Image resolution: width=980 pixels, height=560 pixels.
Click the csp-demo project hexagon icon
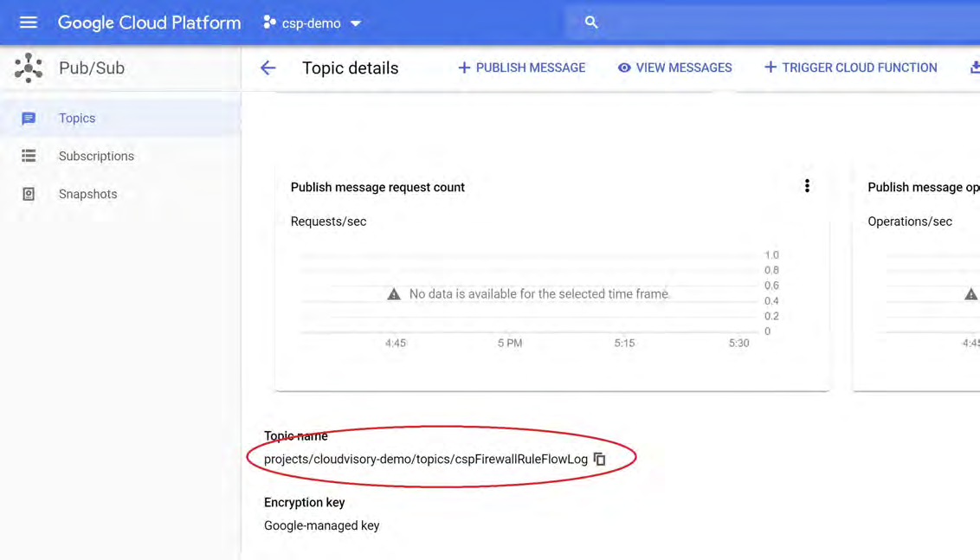[x=269, y=23]
